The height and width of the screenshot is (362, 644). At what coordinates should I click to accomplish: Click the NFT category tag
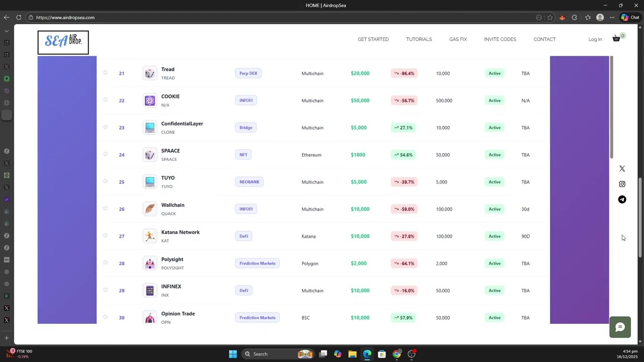click(x=243, y=155)
